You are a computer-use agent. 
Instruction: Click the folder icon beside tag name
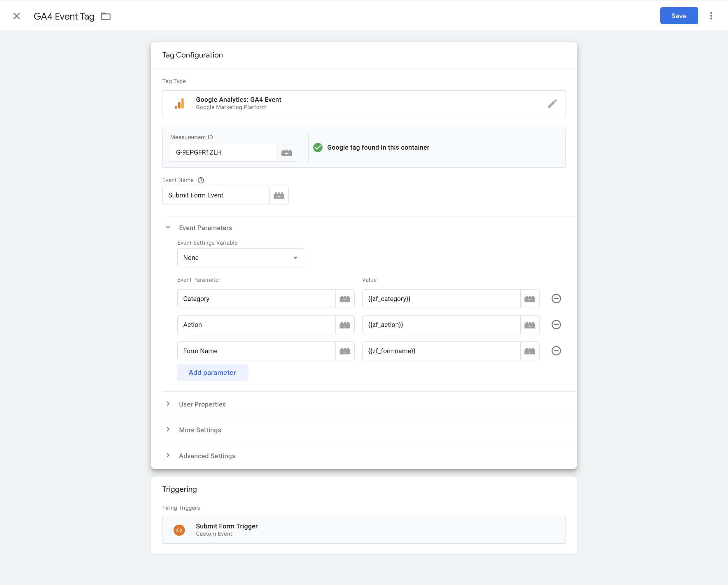106,16
